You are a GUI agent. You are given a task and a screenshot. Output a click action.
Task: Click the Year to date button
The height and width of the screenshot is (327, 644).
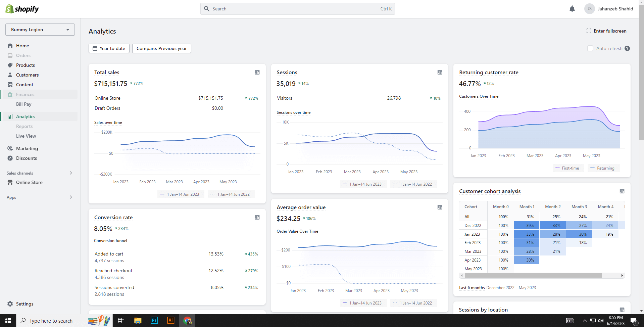pyautogui.click(x=109, y=48)
